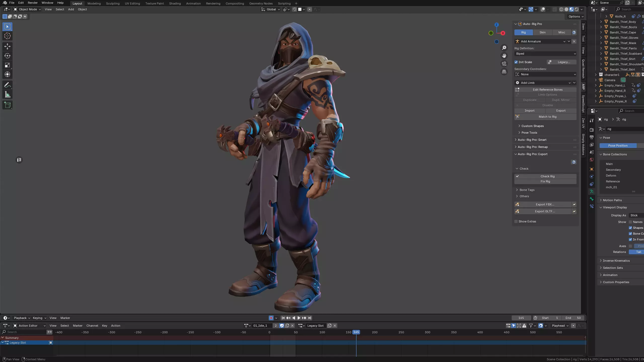Toggle Axes display checkbox
The height and width of the screenshot is (362, 644).
[630, 246]
